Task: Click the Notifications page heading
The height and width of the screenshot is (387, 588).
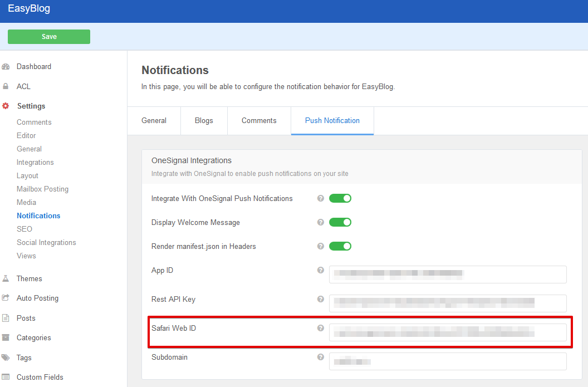Action: pyautogui.click(x=175, y=70)
